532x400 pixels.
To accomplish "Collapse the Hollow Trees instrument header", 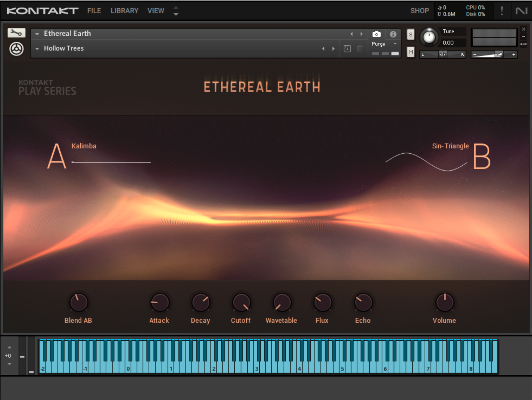I will click(37, 48).
